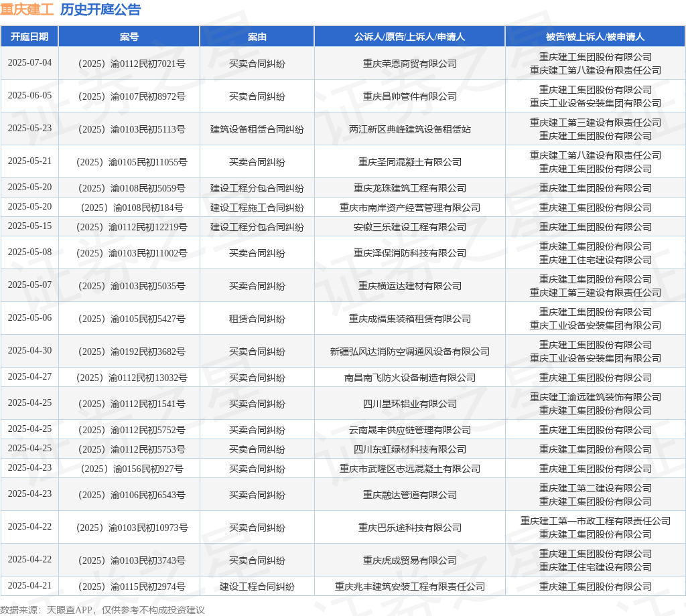The width and height of the screenshot is (686, 616).
Task: Click defendant 重庆建工第八建设有限责任公司 in 7021 row
Action: pos(595,70)
